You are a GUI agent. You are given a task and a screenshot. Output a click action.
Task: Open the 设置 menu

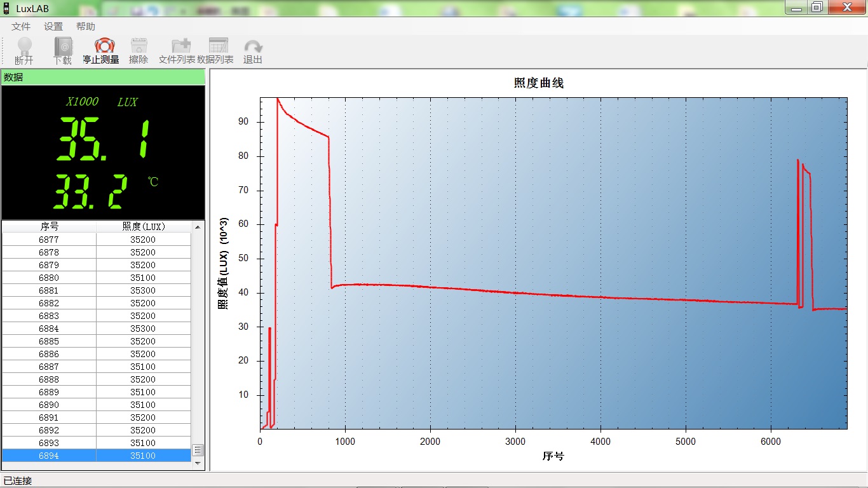point(53,27)
